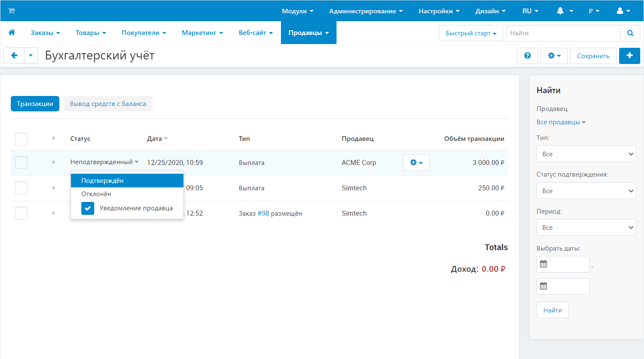Toggle the Уведомление продавца checkbox
The image size is (644, 359).
pyautogui.click(x=88, y=208)
